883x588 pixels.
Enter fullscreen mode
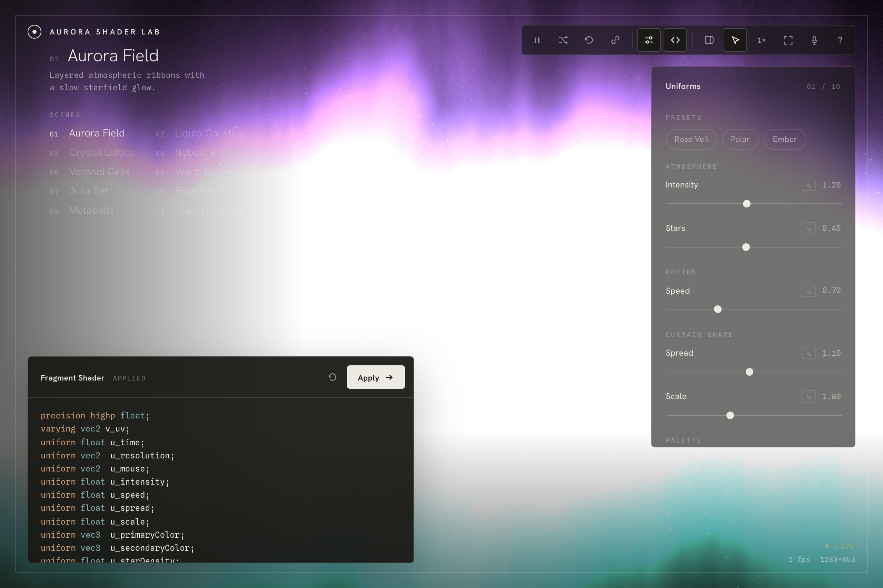pyautogui.click(x=788, y=40)
